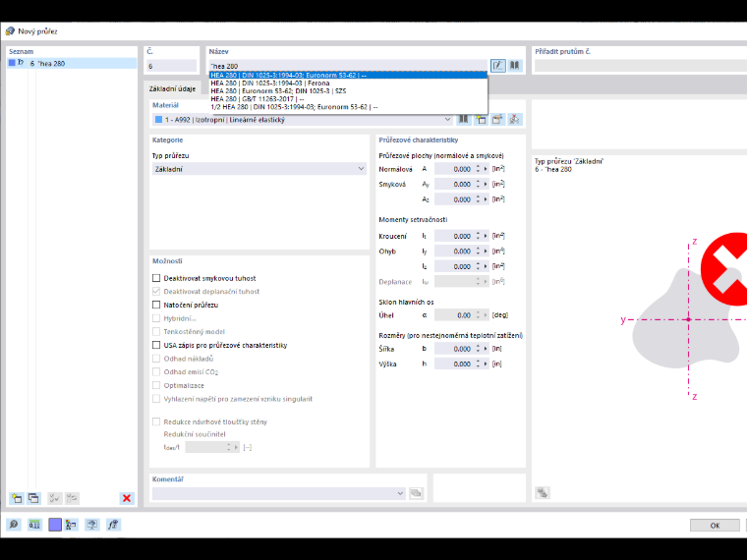This screenshot has width=747, height=560.
Task: Enable Deaktivovat smykovou tuhost checkbox
Action: point(156,278)
